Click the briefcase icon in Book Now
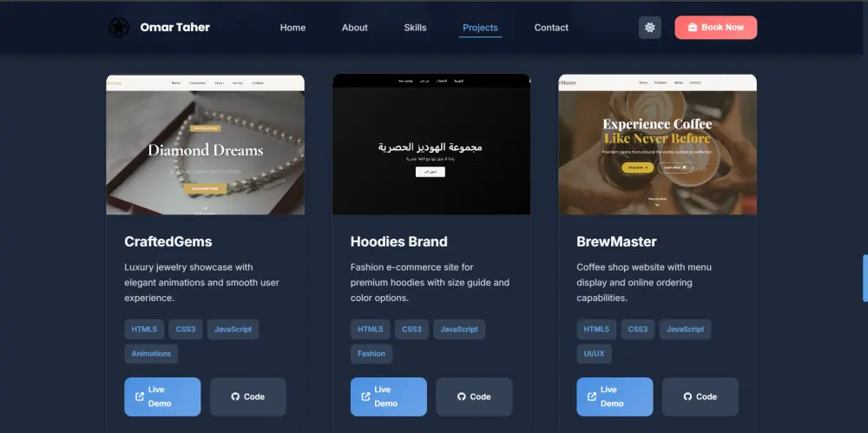The height and width of the screenshot is (433, 868). [692, 27]
